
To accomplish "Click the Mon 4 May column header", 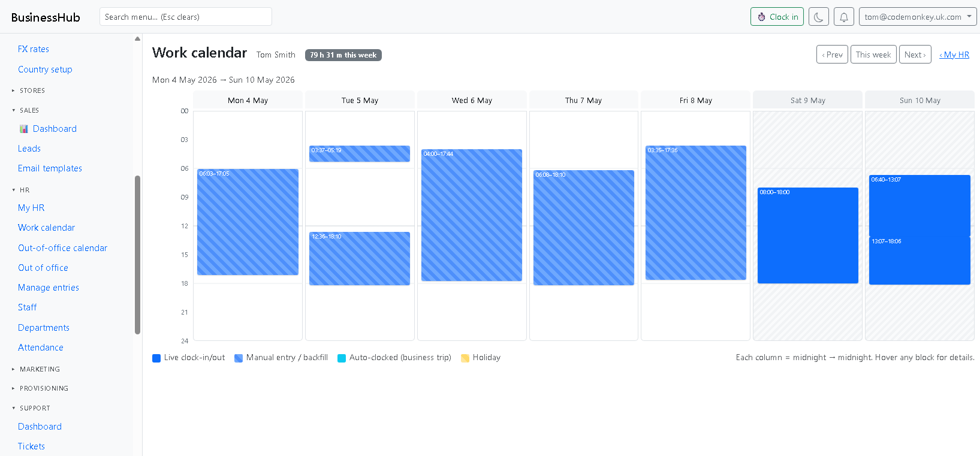I will [x=248, y=100].
